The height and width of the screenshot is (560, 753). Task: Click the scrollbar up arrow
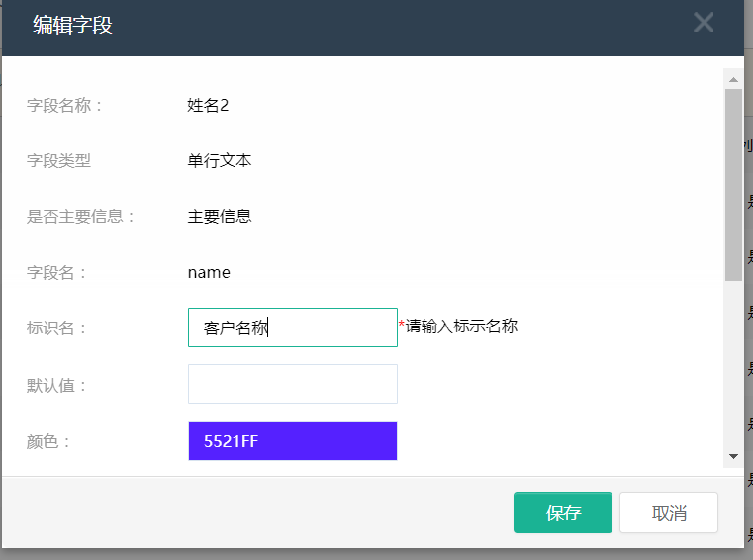click(x=733, y=80)
